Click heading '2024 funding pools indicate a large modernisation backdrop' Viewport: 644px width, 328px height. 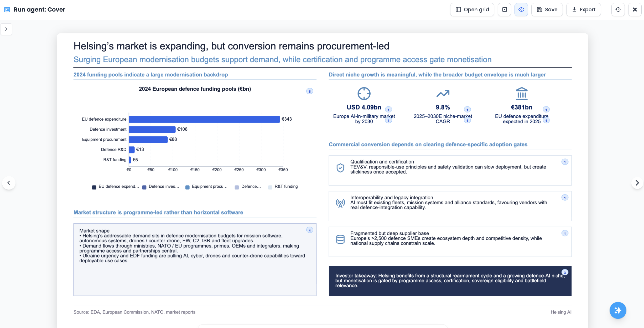150,75
